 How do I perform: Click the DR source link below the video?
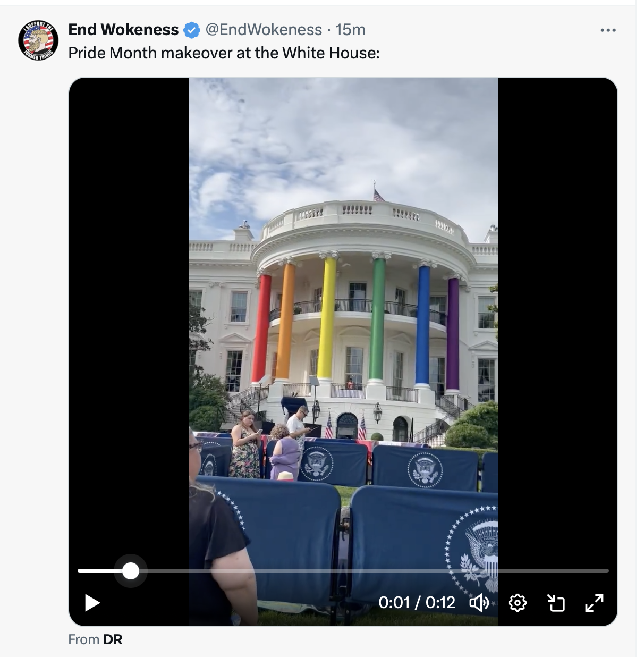click(x=113, y=639)
